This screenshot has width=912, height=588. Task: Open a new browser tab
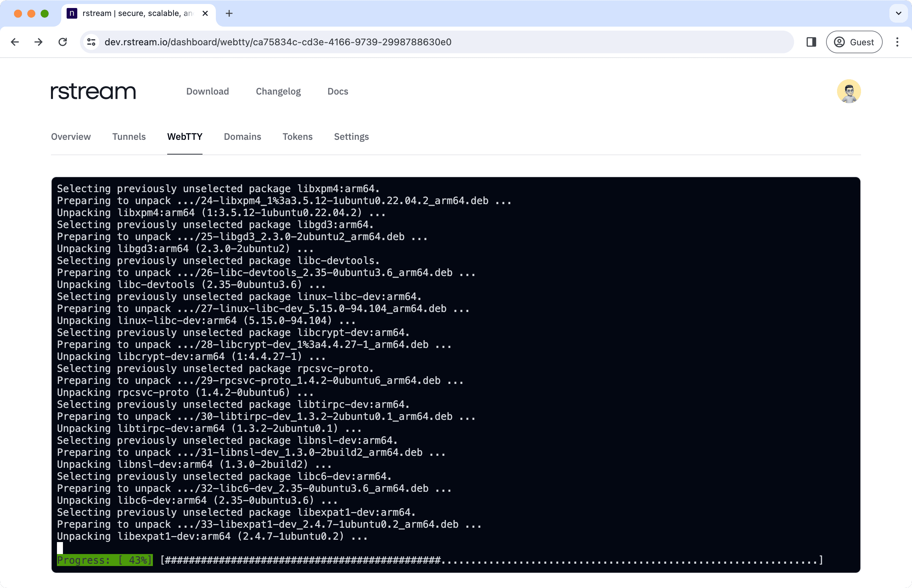(229, 13)
